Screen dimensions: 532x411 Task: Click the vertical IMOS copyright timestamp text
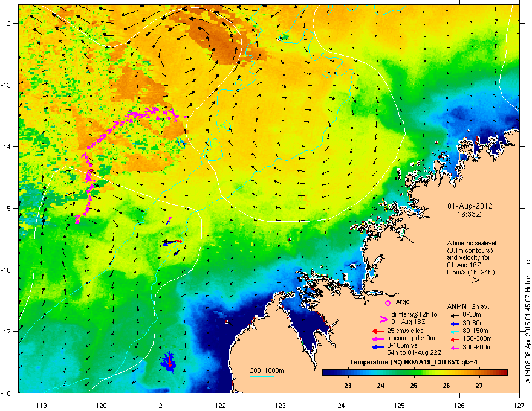click(528, 322)
